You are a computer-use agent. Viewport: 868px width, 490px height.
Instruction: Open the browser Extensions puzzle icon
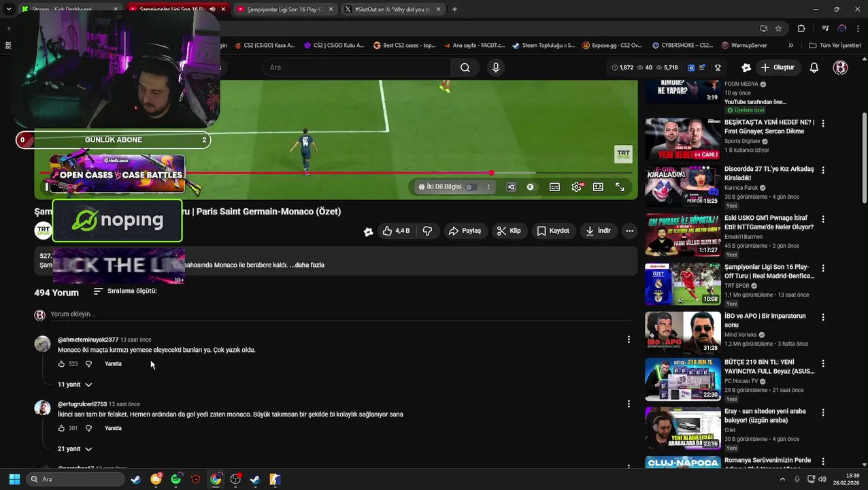click(801, 28)
